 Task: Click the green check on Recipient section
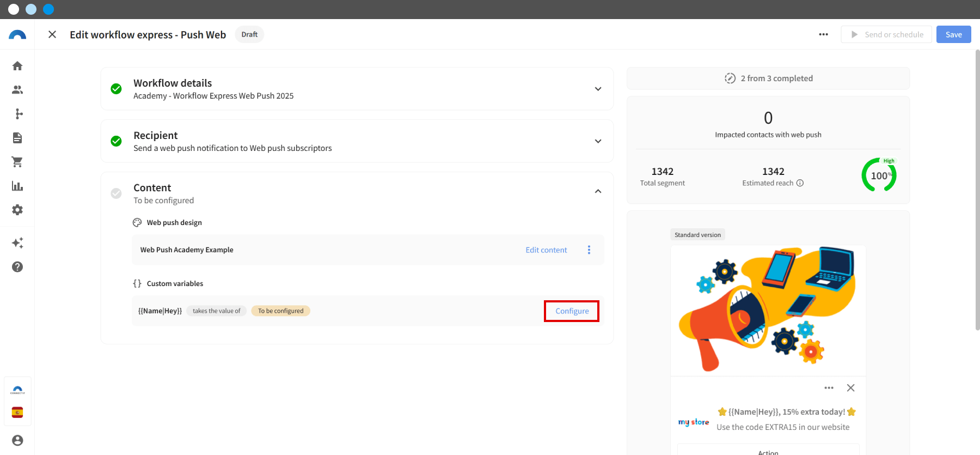coord(116,141)
